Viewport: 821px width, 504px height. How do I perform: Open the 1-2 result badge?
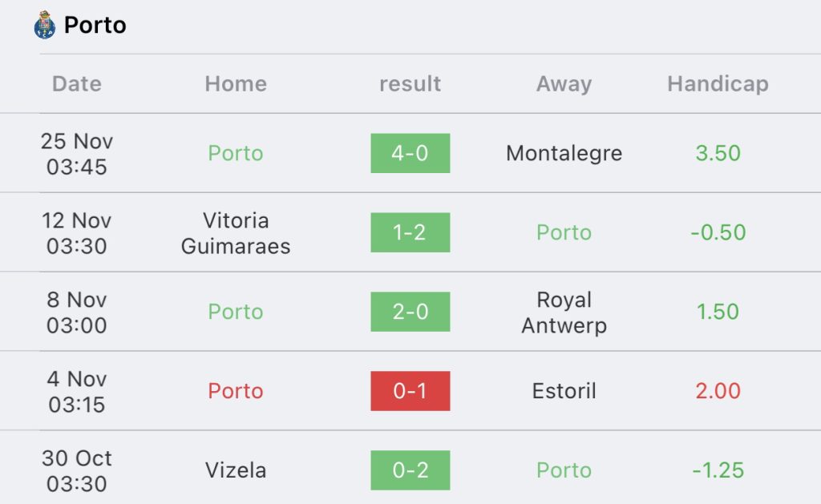tap(410, 232)
